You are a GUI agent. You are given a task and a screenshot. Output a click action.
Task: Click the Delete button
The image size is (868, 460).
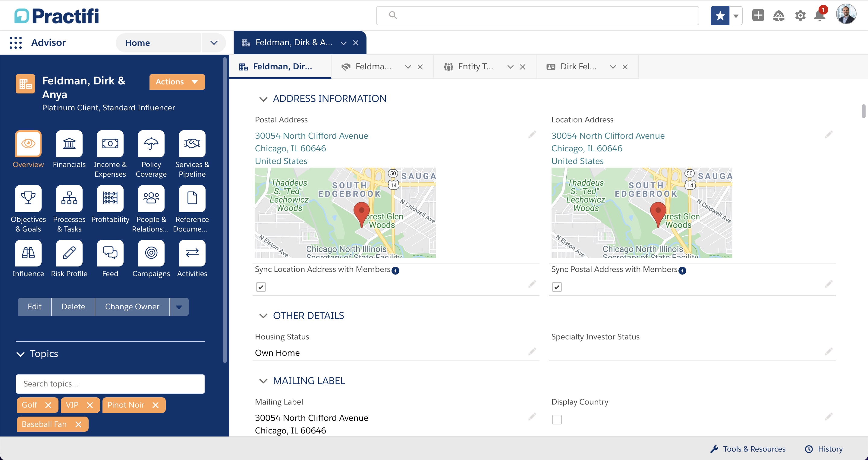pos(74,307)
